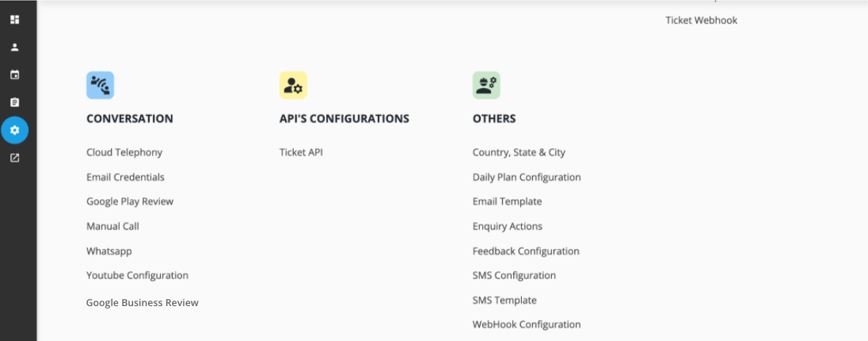
Task: Open the dashboard grid icon in sidebar
Action: click(15, 19)
